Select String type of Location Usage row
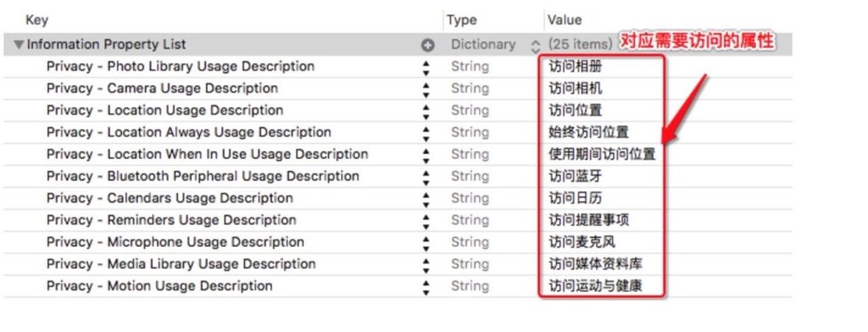The width and height of the screenshot is (868, 332). pos(470,110)
